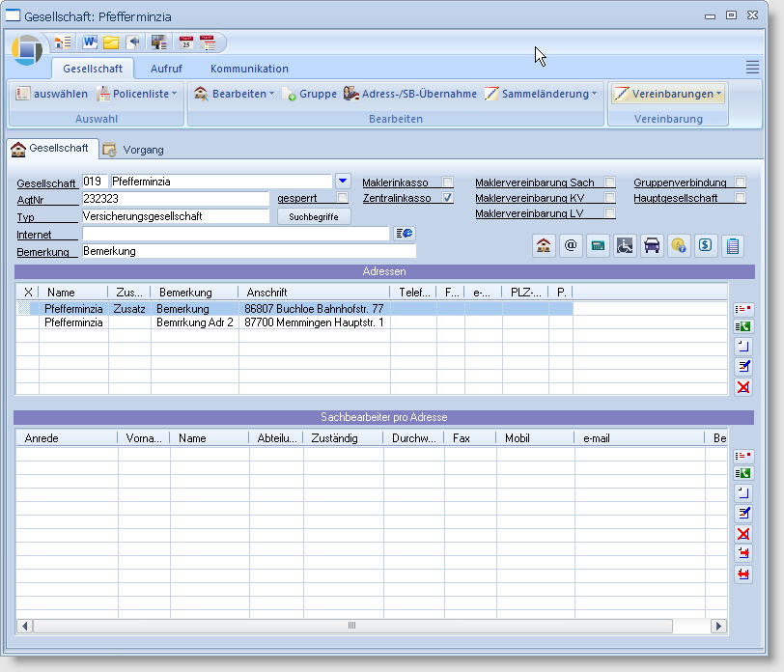Click the dollar sign icon button

click(706, 245)
